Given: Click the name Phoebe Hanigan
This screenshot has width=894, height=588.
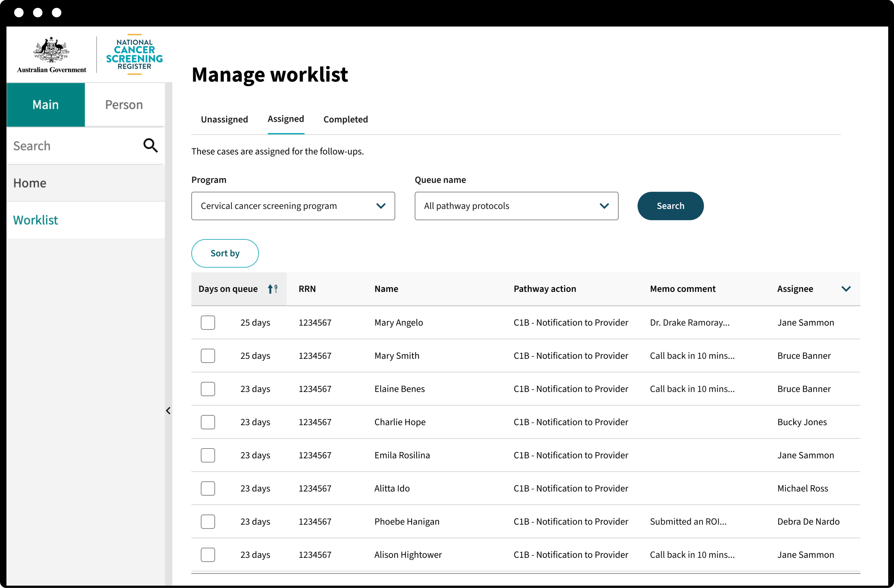Looking at the screenshot, I should pyautogui.click(x=407, y=522).
